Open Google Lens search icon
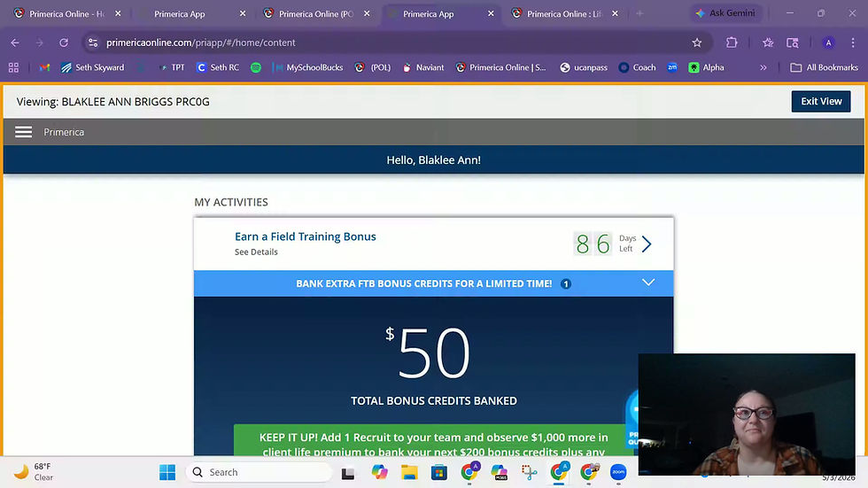 [793, 43]
